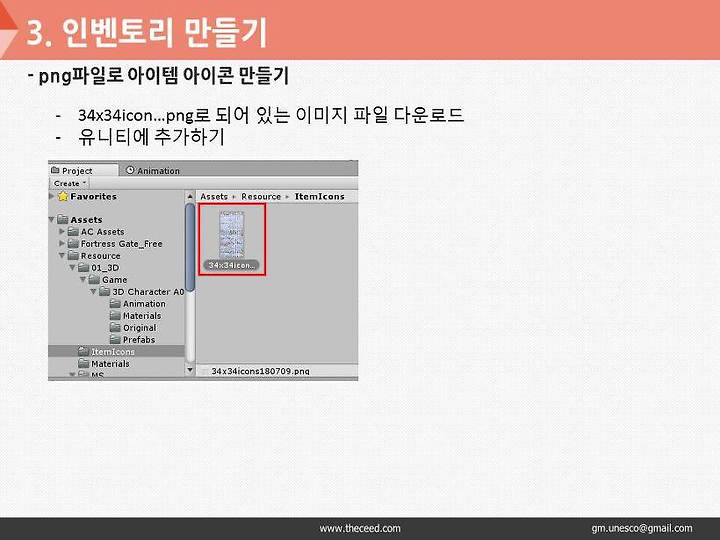
Task: Click the Original folder icon
Action: pyautogui.click(x=115, y=327)
